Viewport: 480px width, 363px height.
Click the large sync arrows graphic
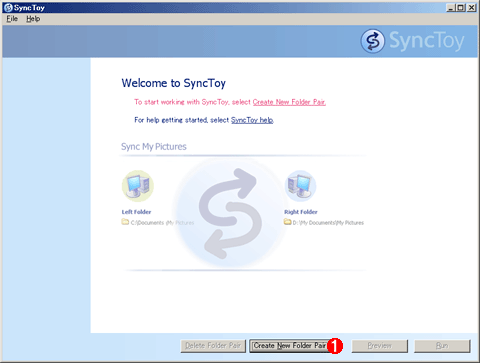click(x=230, y=213)
